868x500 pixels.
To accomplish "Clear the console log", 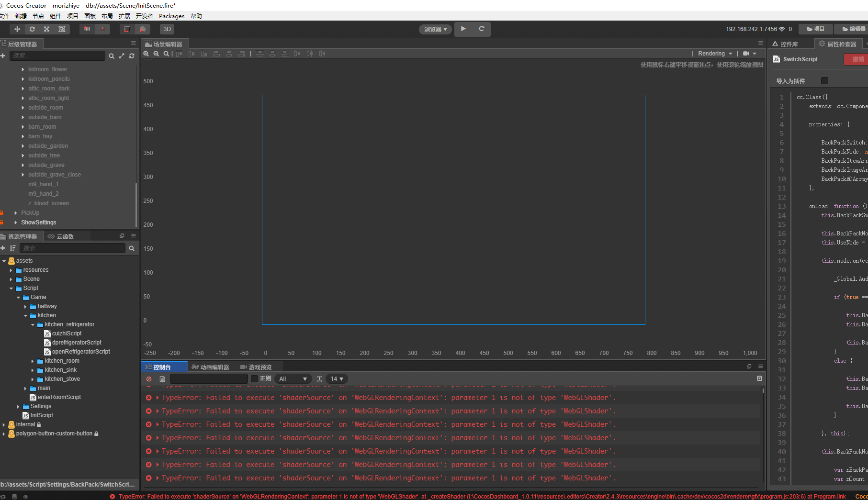I will pyautogui.click(x=149, y=379).
